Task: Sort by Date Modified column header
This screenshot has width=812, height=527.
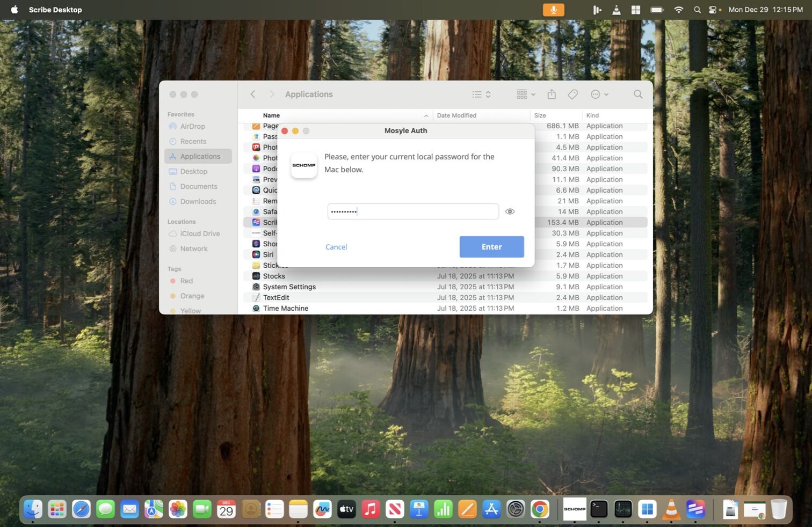Action: click(456, 115)
